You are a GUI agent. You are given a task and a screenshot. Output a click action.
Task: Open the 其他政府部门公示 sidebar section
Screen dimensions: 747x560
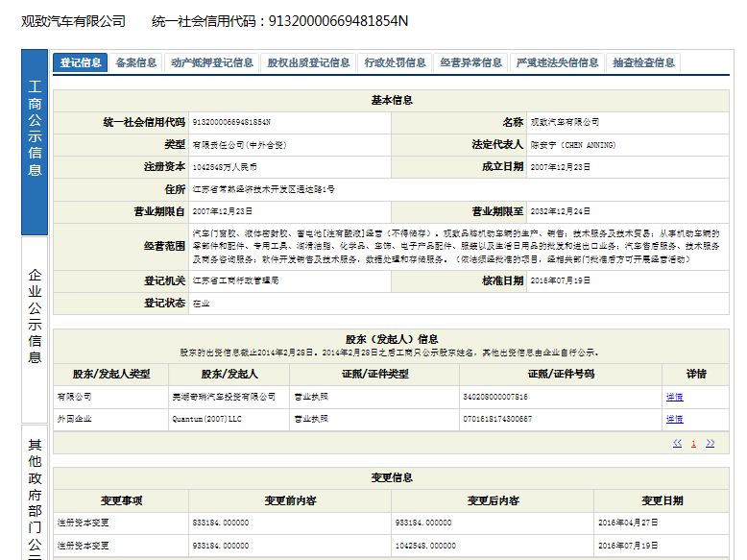click(x=35, y=493)
